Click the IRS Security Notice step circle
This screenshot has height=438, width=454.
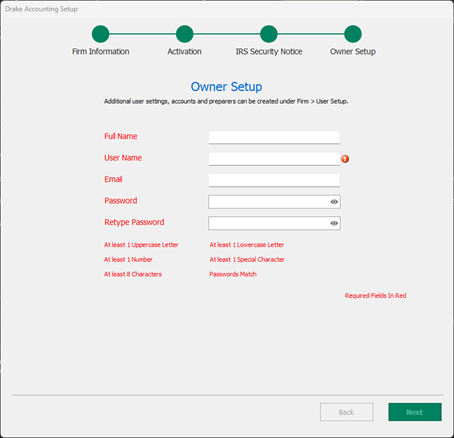[x=269, y=34]
